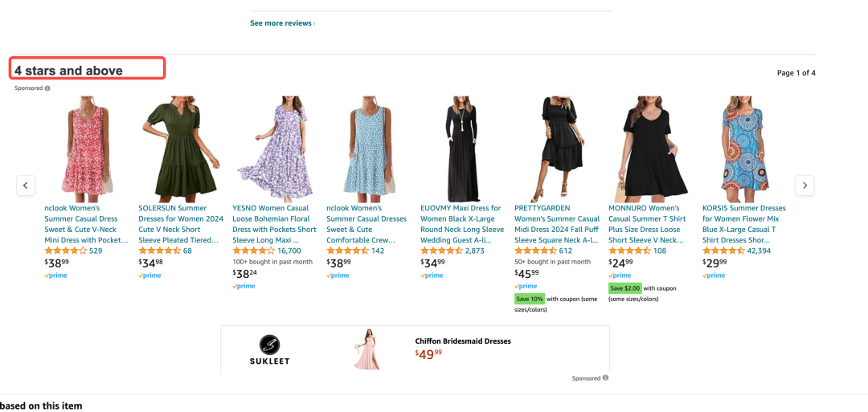Open SOLERSUN Summer Dresses product title
The height and width of the screenshot is (412, 868).
(181, 223)
